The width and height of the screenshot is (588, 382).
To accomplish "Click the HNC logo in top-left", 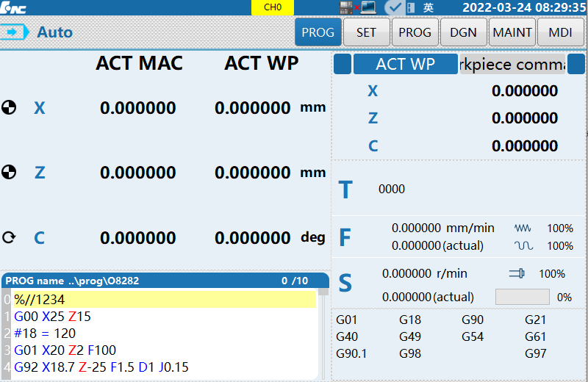I will [x=14, y=7].
